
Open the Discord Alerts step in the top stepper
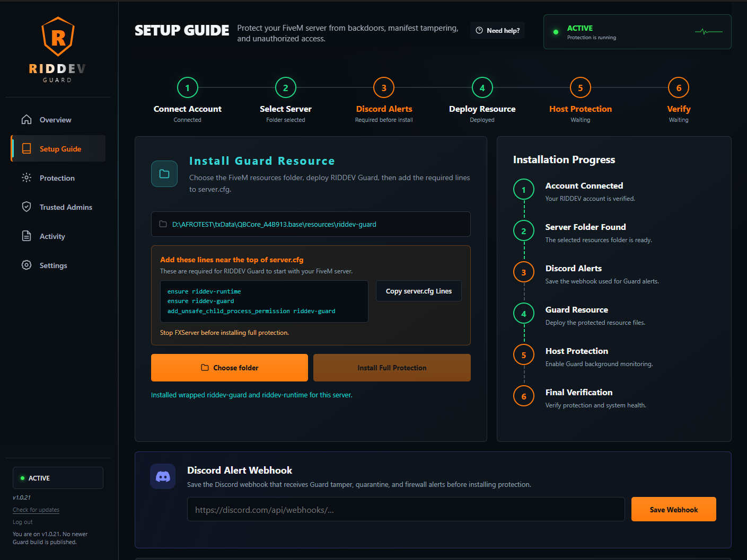pyautogui.click(x=384, y=100)
